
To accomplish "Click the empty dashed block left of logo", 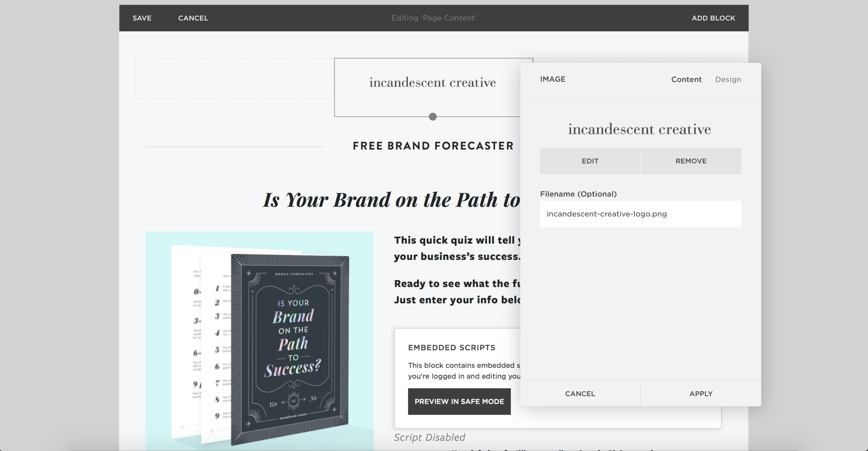I will click(235, 78).
